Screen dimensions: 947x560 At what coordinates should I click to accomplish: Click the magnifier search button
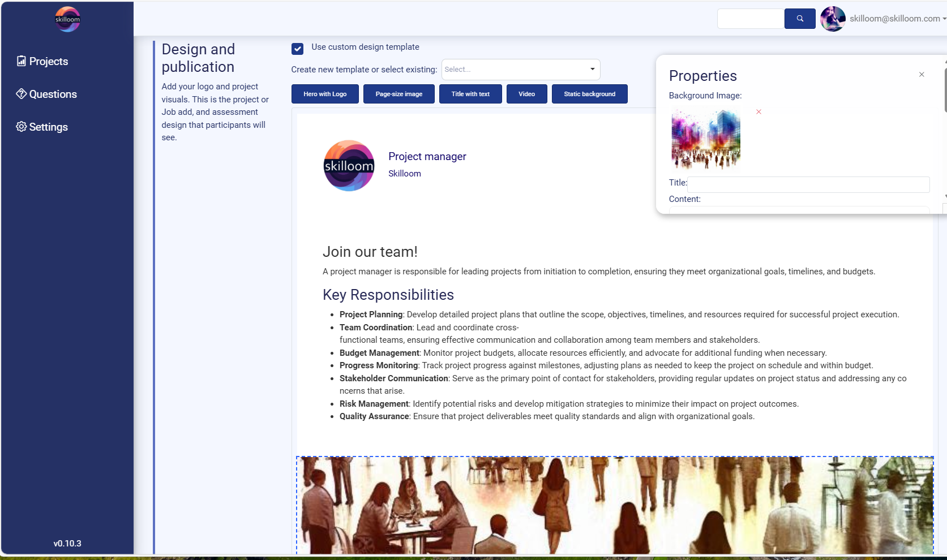click(799, 19)
